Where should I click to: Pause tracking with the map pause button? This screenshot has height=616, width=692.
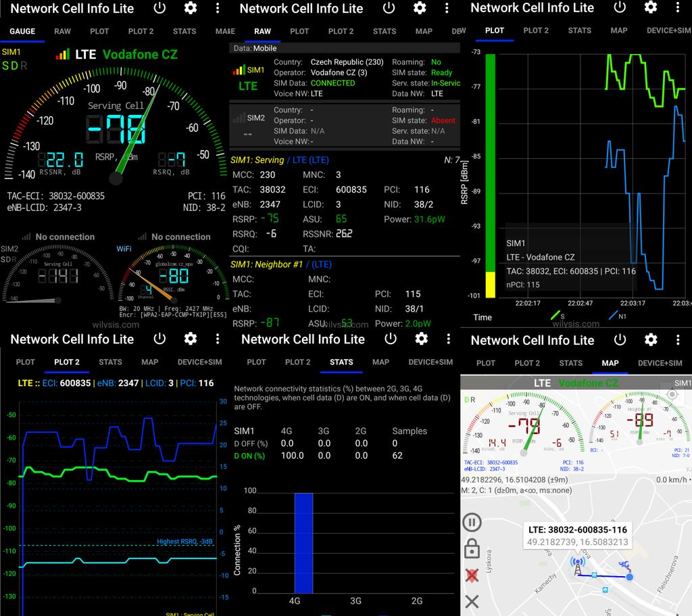click(x=472, y=523)
